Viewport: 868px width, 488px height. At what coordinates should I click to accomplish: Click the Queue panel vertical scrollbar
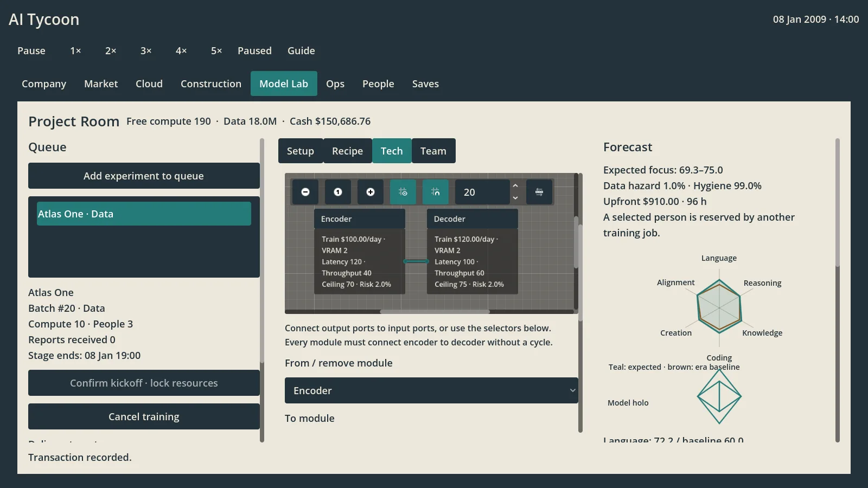262,251
